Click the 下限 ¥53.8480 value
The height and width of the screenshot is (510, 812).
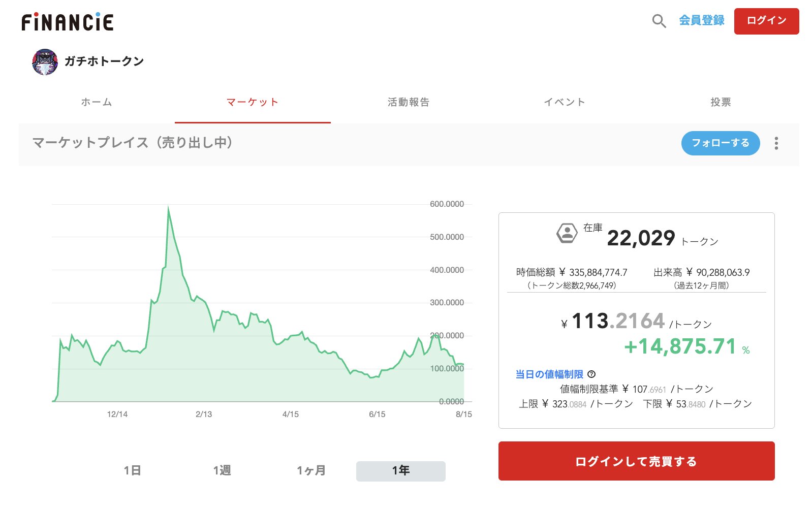click(697, 404)
